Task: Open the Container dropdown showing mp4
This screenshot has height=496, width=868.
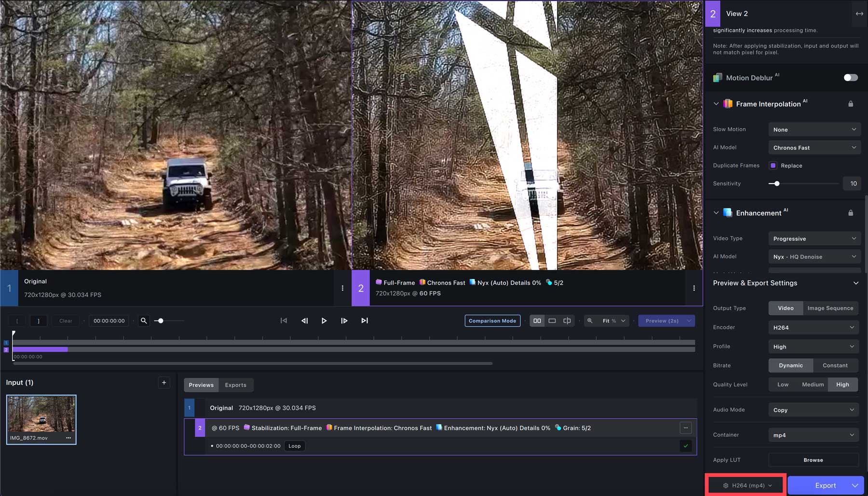Action: (813, 435)
